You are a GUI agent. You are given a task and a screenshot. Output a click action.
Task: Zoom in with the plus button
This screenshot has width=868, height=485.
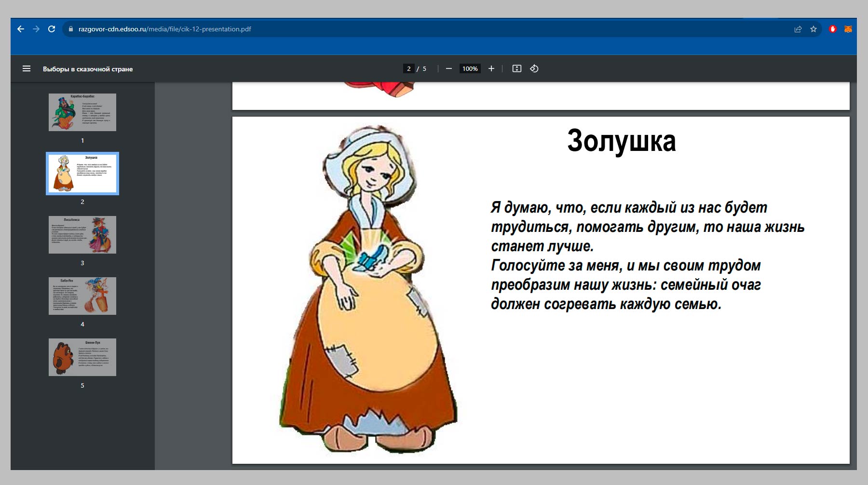pos(491,68)
